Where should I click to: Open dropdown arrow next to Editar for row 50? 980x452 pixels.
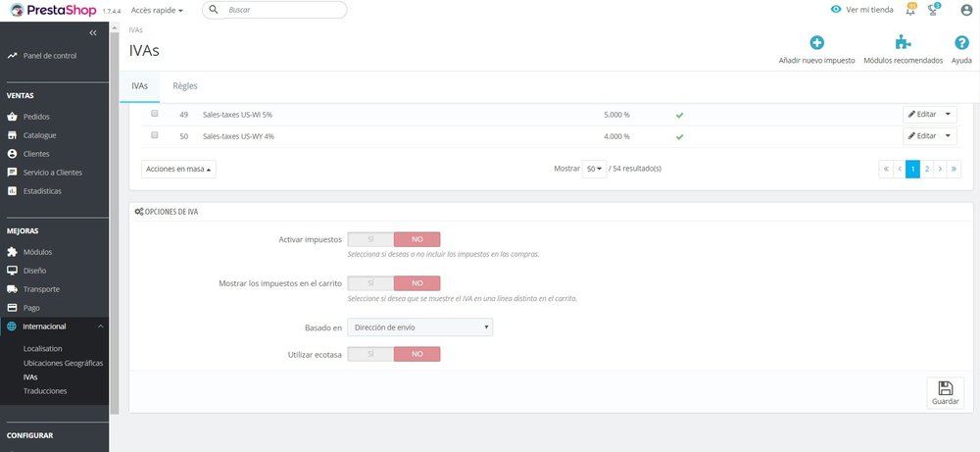(x=948, y=135)
